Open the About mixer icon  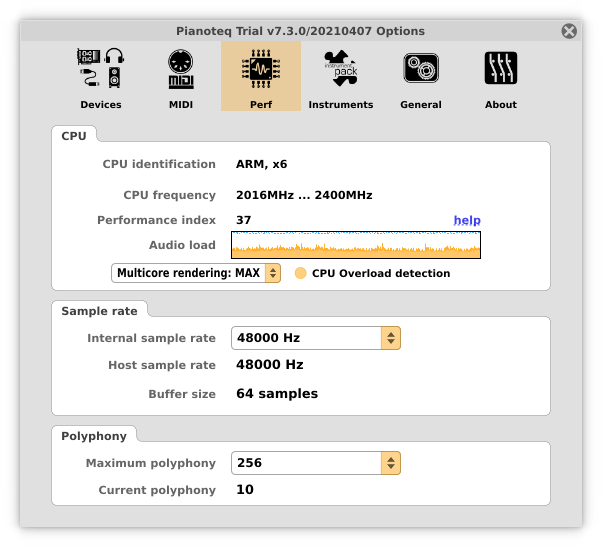click(x=501, y=68)
